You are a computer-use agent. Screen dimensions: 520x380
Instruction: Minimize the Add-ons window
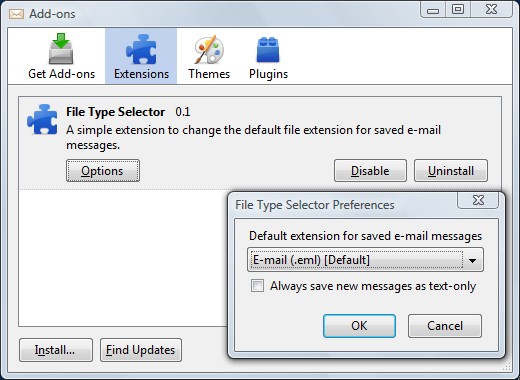pos(433,10)
